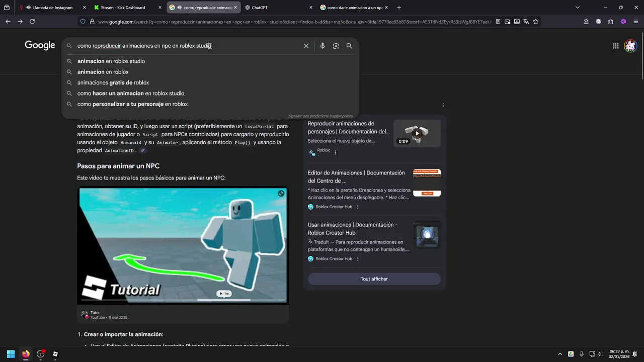The image size is (644, 362).
Task: Close the Stream - Kick Dashboard tab
Action: click(159, 8)
